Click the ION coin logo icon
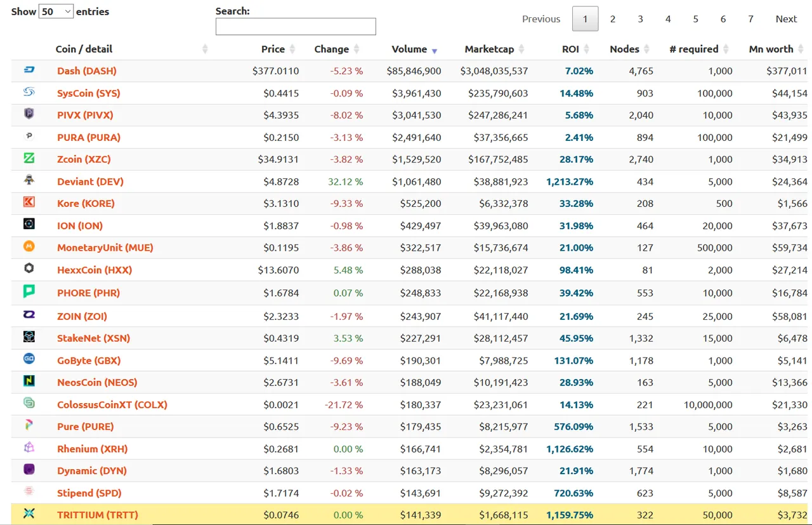Viewport: 812px width, 525px height. (29, 224)
